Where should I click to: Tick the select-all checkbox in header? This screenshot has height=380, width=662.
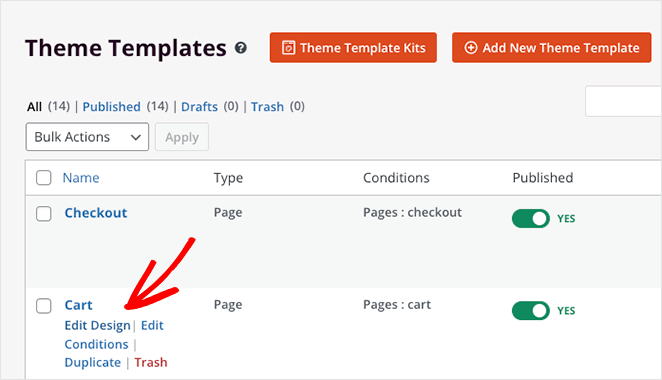(44, 178)
